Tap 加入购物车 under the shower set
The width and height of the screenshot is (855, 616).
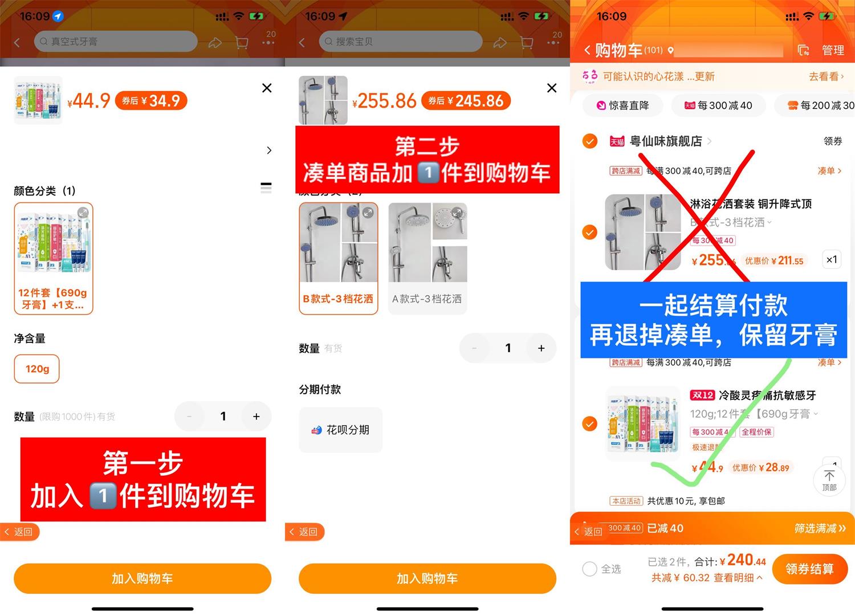coord(427,578)
